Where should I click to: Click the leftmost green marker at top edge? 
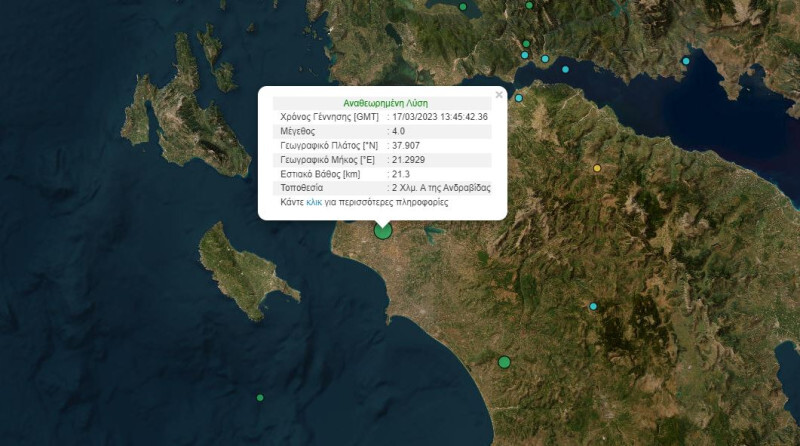(463, 7)
